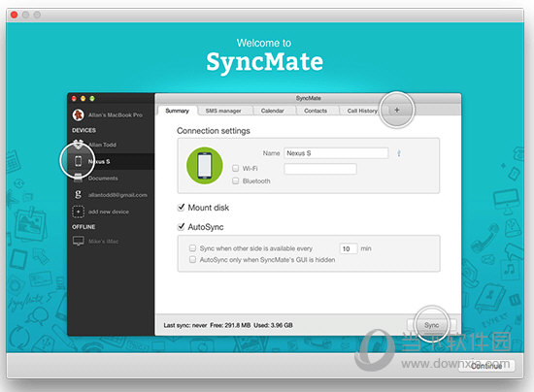
Task: Click the Used: 3.96 GB status text
Action: (x=273, y=325)
